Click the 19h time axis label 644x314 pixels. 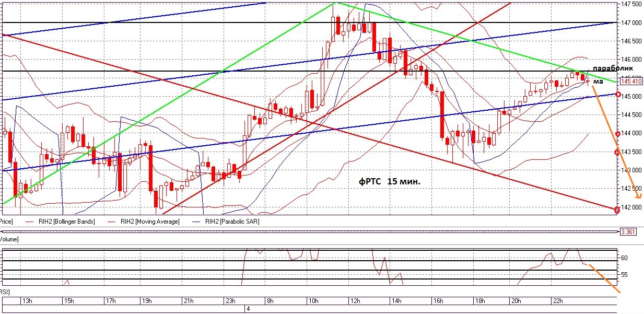[x=147, y=301]
